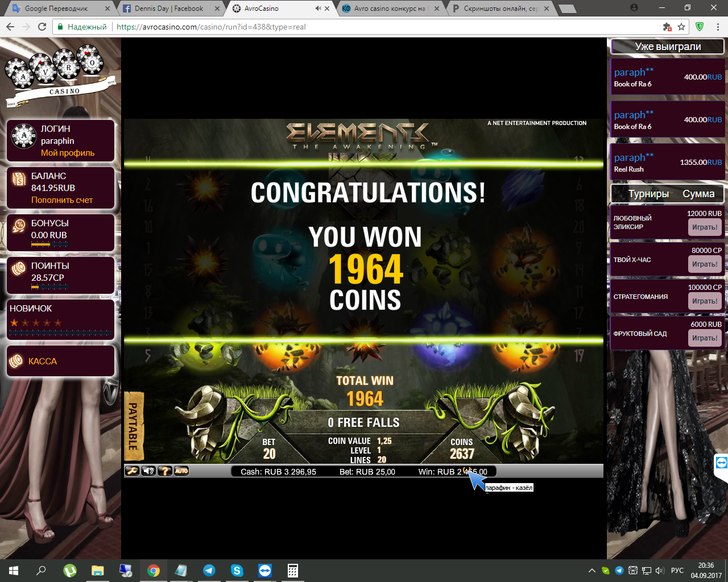The width and height of the screenshot is (728, 582).
Task: Click the КАССА coins icon
Action: [x=16, y=361]
